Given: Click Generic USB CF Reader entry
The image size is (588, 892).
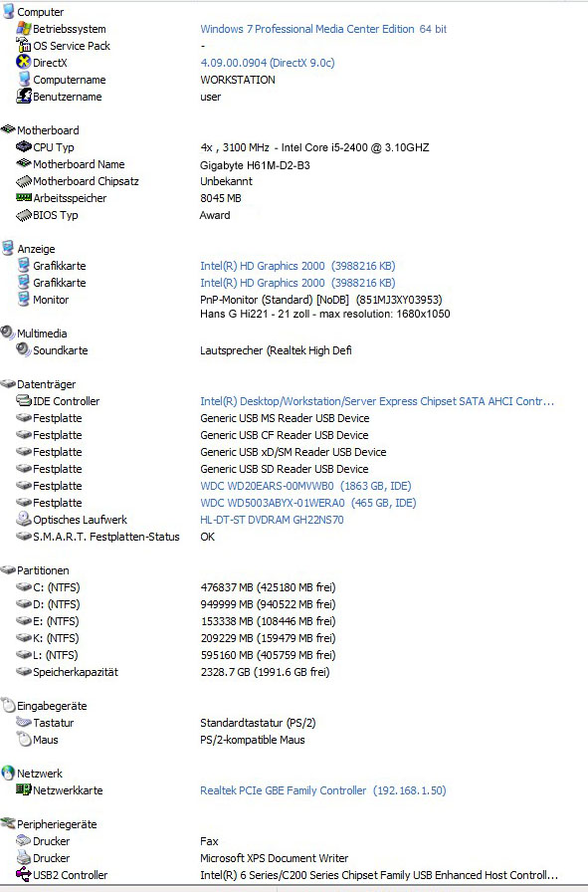Looking at the screenshot, I should [285, 435].
